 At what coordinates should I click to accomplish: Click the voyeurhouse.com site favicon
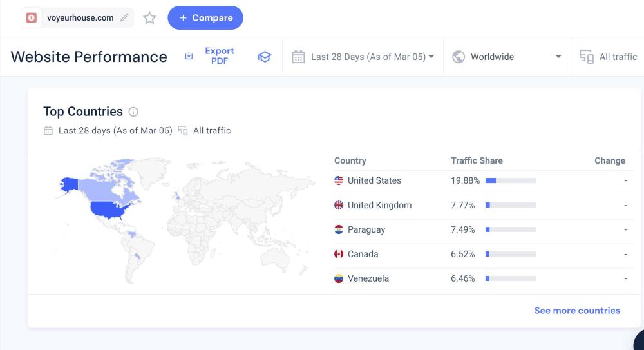pos(32,18)
